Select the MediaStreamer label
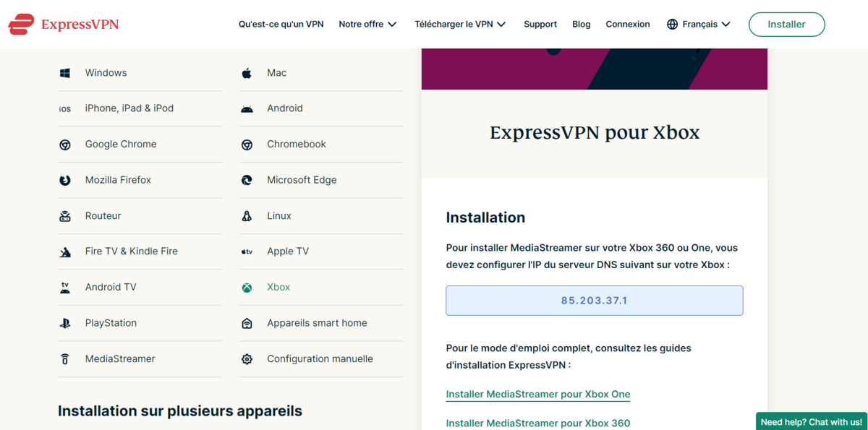 pyautogui.click(x=120, y=359)
